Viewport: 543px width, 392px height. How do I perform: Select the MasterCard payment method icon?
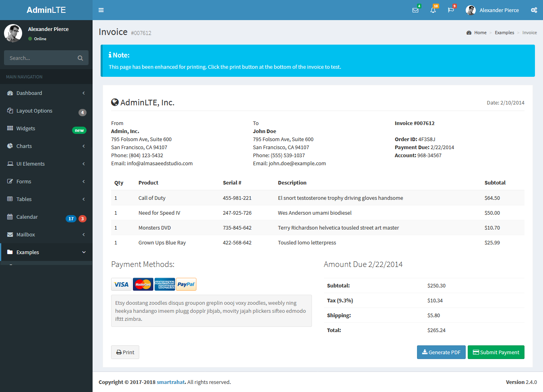pyautogui.click(x=143, y=284)
